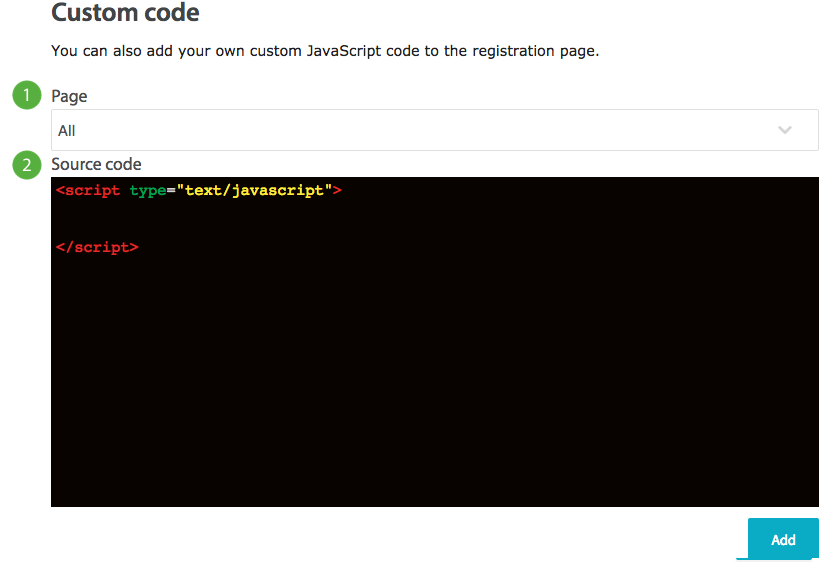Click the Source code label
The width and height of the screenshot is (827, 562).
tap(96, 164)
